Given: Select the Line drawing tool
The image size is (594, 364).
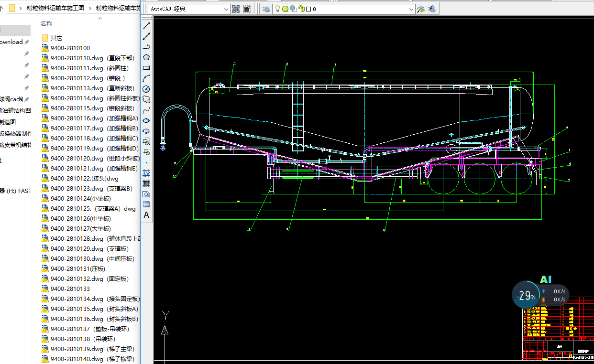Looking at the screenshot, I should 146,25.
